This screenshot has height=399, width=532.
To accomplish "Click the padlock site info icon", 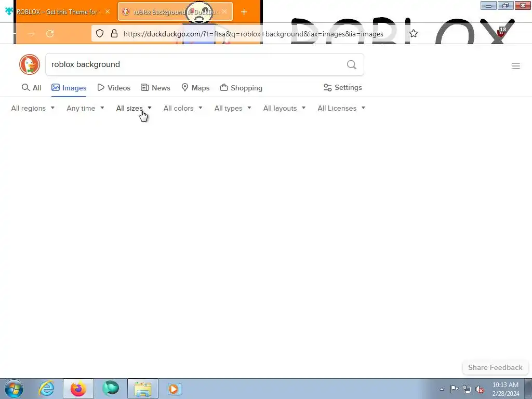I will click(114, 34).
